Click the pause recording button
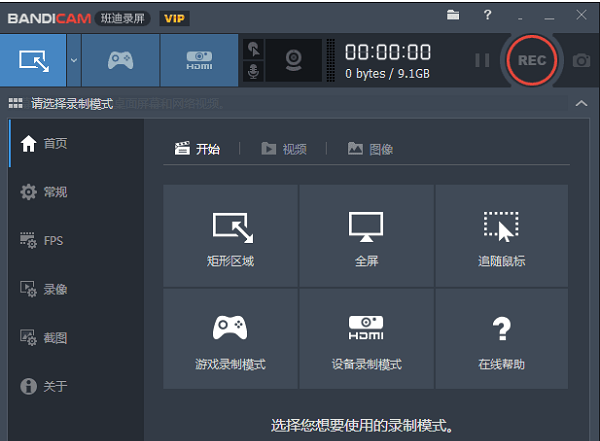Viewport: 600px width, 441px height. (482, 60)
